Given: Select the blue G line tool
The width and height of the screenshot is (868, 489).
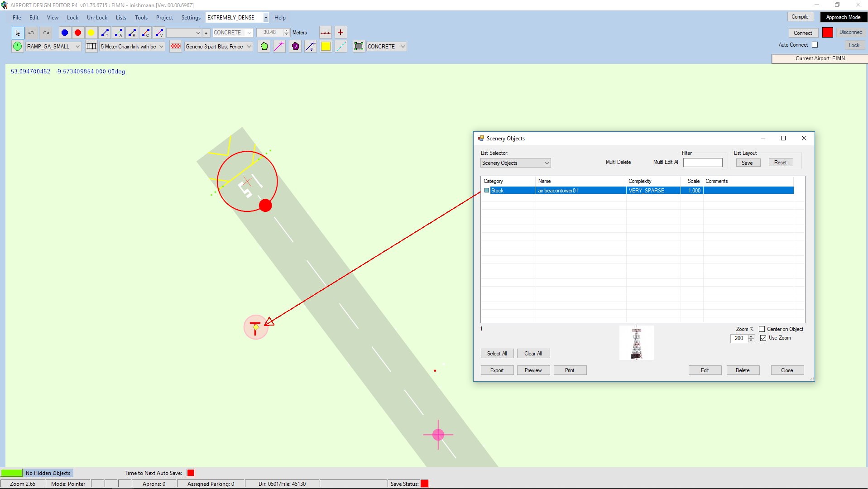Looking at the screenshot, I should [x=311, y=46].
